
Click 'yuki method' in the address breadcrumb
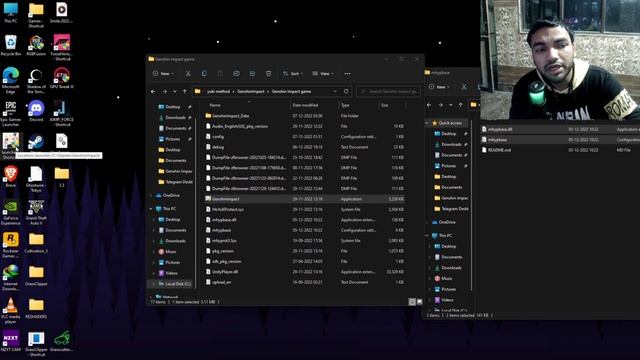218,91
